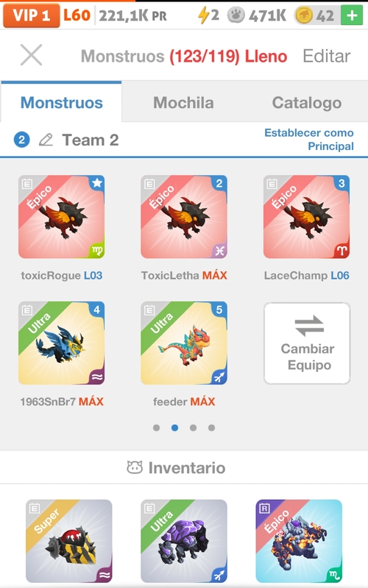This screenshot has width=368, height=588.
Task: Tap the green plus add-coins button
Action: click(352, 15)
